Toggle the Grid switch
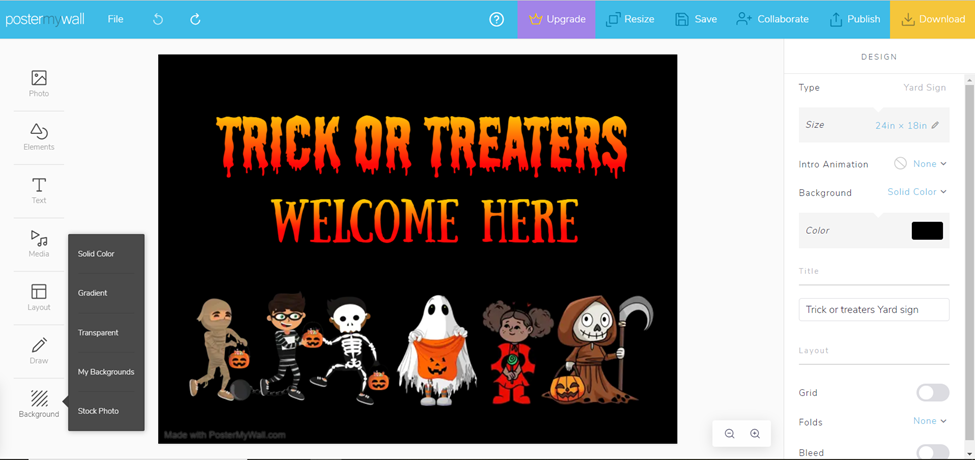 coord(933,393)
